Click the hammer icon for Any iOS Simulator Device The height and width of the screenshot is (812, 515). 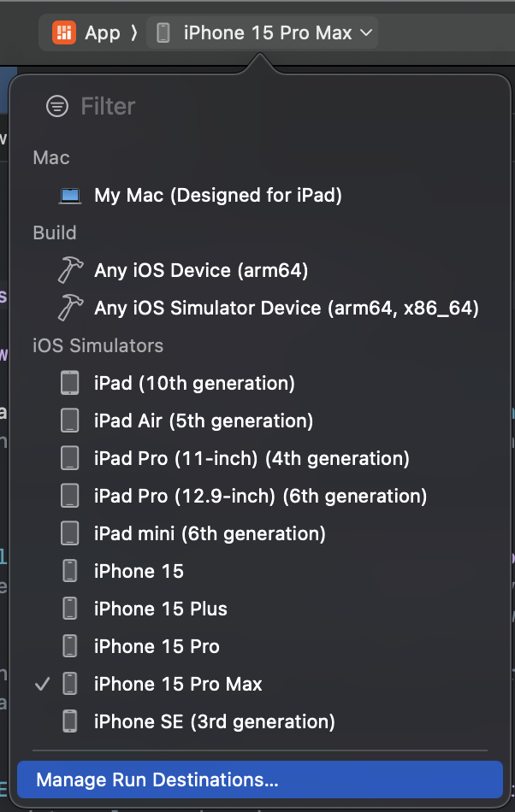click(x=70, y=309)
